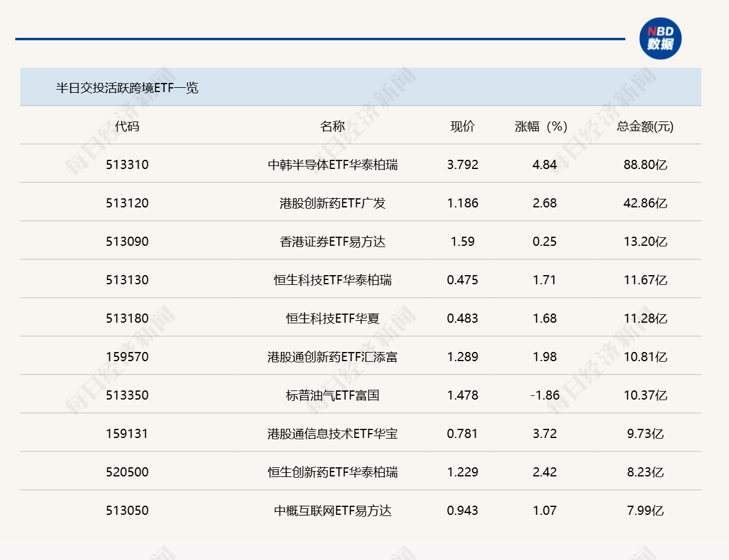Viewport: 729px width, 560px height.
Task: Select code 520500
Action: (x=128, y=473)
